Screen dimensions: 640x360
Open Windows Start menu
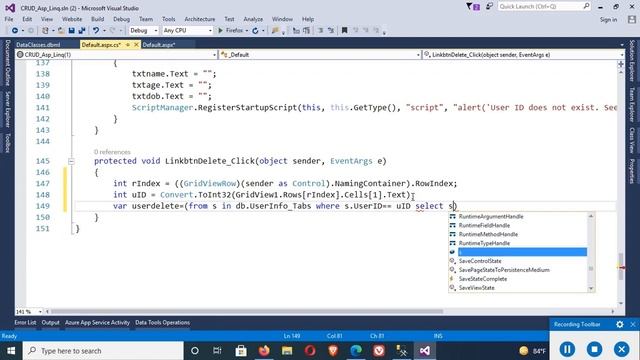[x=11, y=351]
